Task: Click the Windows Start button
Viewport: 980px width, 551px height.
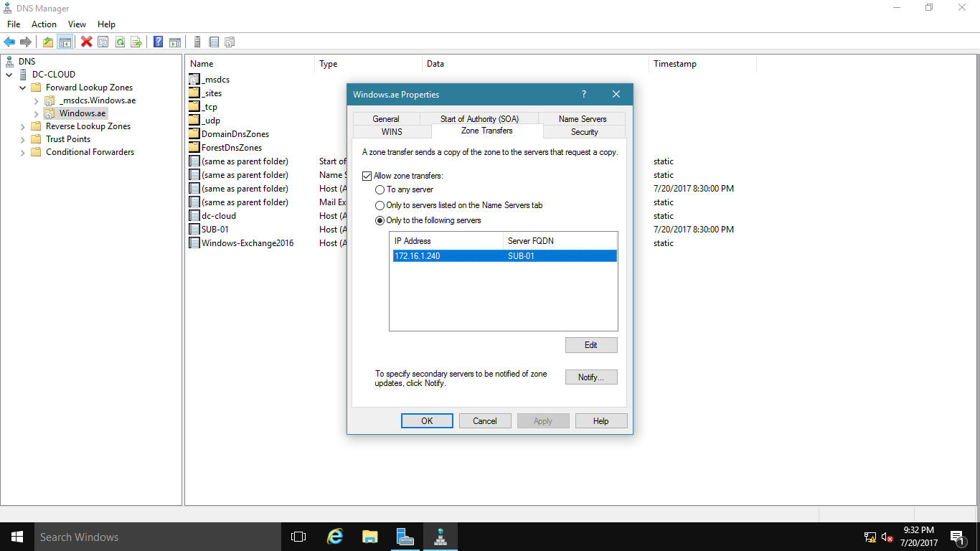Action: point(17,537)
